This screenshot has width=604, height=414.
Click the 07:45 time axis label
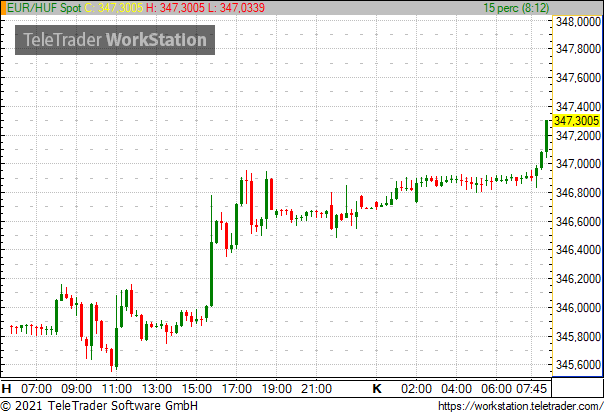point(532,389)
